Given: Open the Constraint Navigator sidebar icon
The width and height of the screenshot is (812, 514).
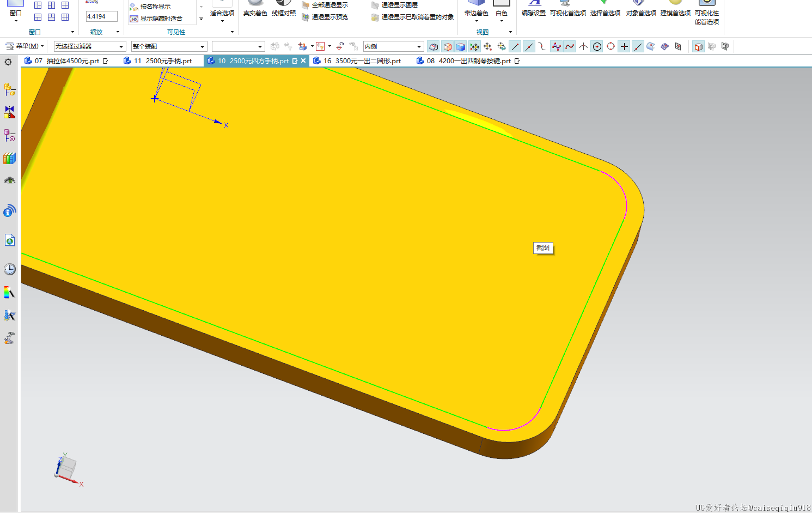Looking at the screenshot, I should (9, 112).
